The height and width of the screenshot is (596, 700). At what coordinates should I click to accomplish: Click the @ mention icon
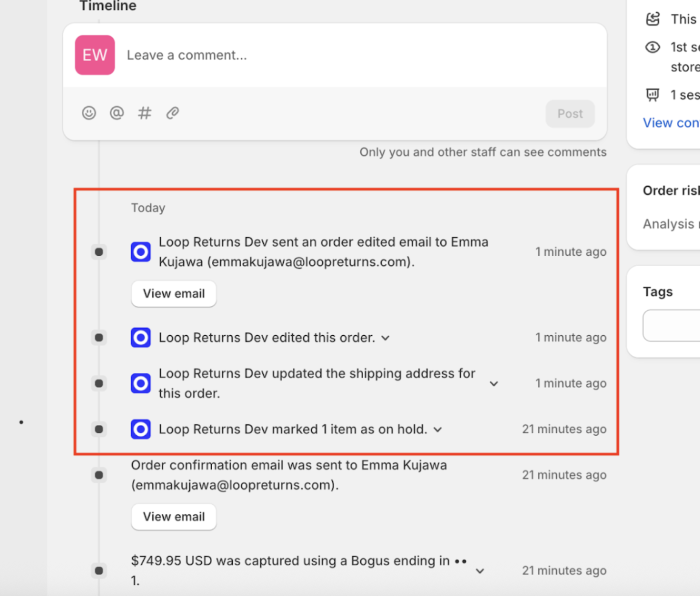click(x=117, y=113)
